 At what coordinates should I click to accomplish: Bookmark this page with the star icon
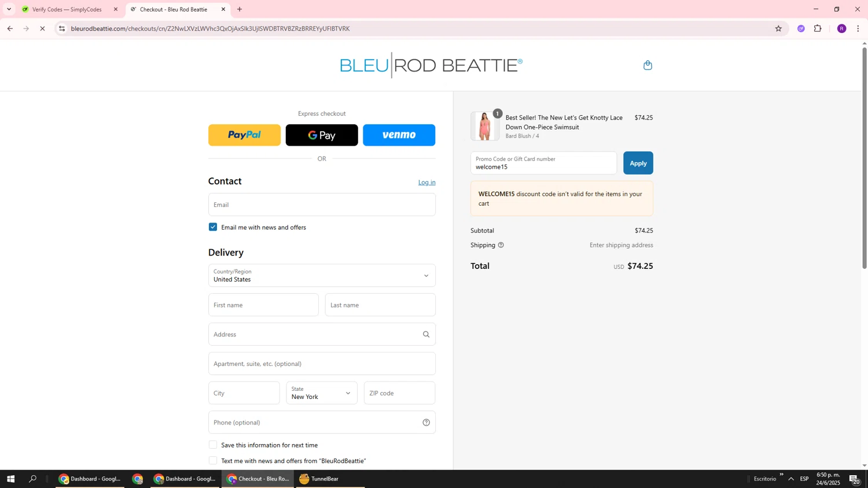click(x=778, y=28)
